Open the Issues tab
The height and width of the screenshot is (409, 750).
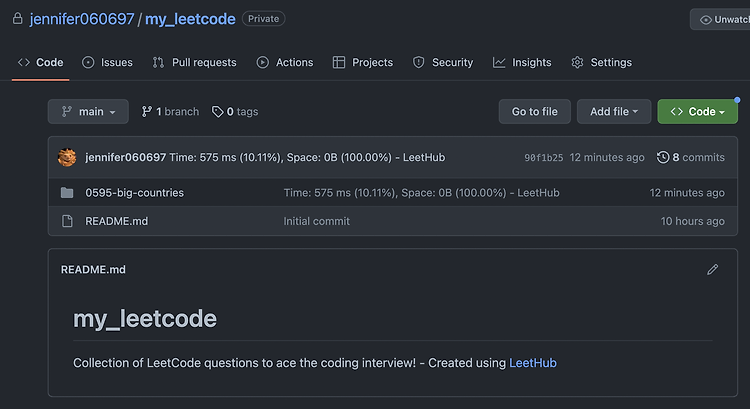click(x=108, y=63)
